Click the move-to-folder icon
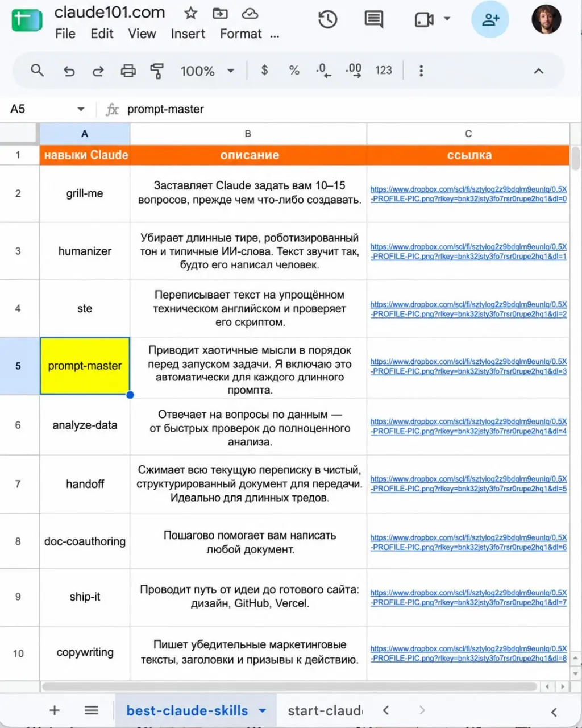 [220, 13]
